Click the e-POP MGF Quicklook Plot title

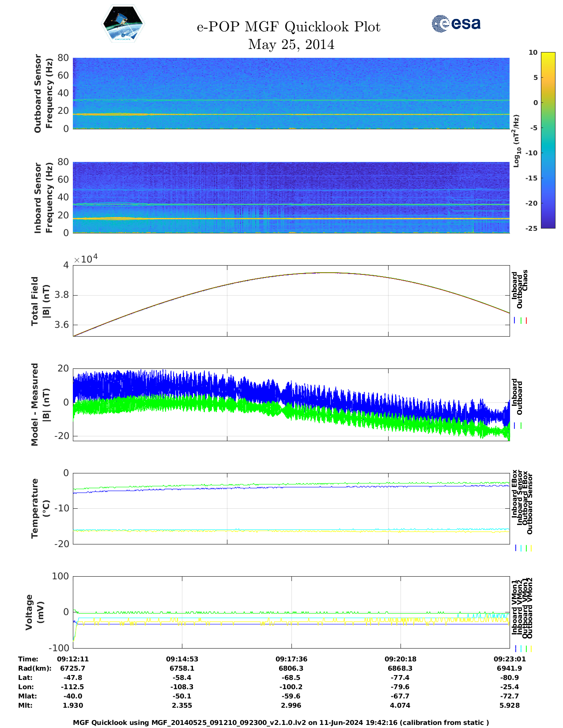(x=288, y=27)
